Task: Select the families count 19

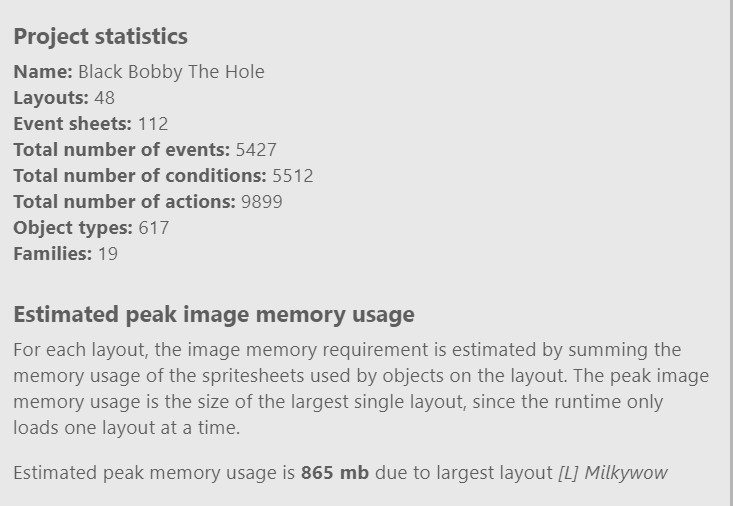Action: [x=108, y=254]
